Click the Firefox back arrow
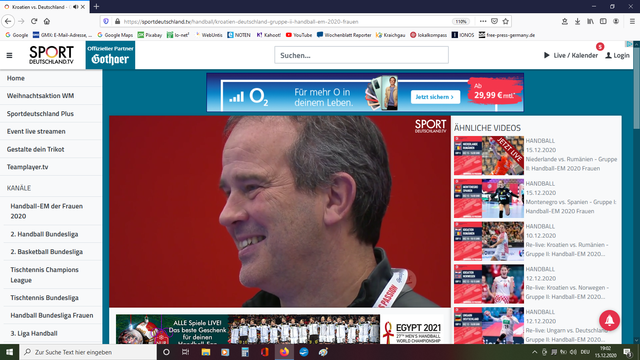The height and width of the screenshot is (360, 640). click(x=8, y=21)
